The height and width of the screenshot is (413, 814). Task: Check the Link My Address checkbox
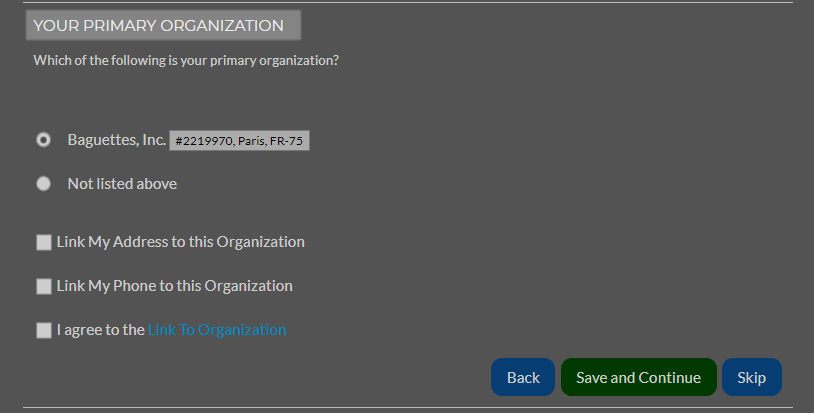(x=44, y=242)
